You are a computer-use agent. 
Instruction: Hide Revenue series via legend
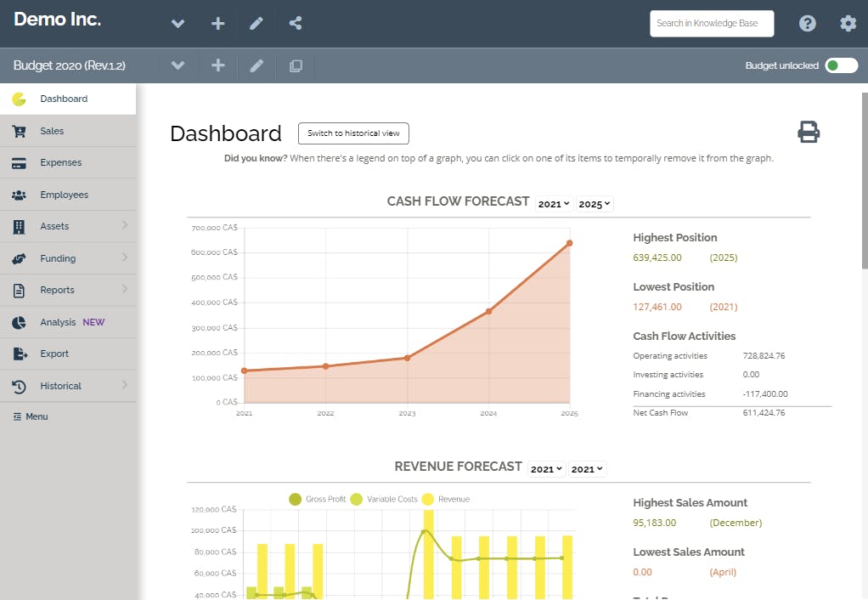tap(446, 499)
